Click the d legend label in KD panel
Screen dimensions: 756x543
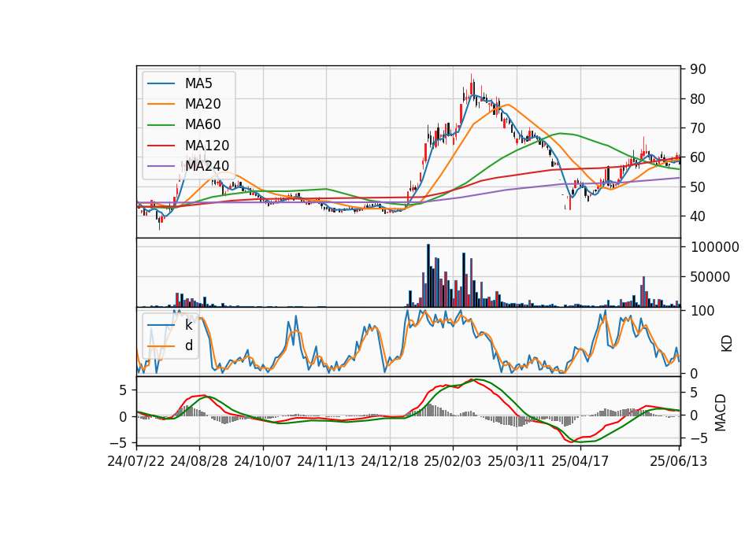click(x=189, y=345)
